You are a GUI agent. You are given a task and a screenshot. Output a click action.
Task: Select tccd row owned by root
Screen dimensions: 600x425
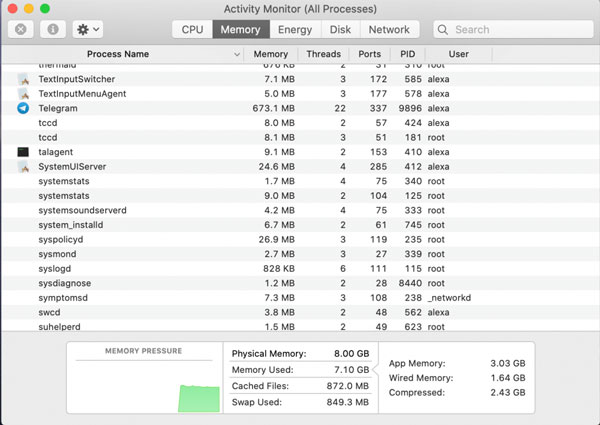point(300,137)
